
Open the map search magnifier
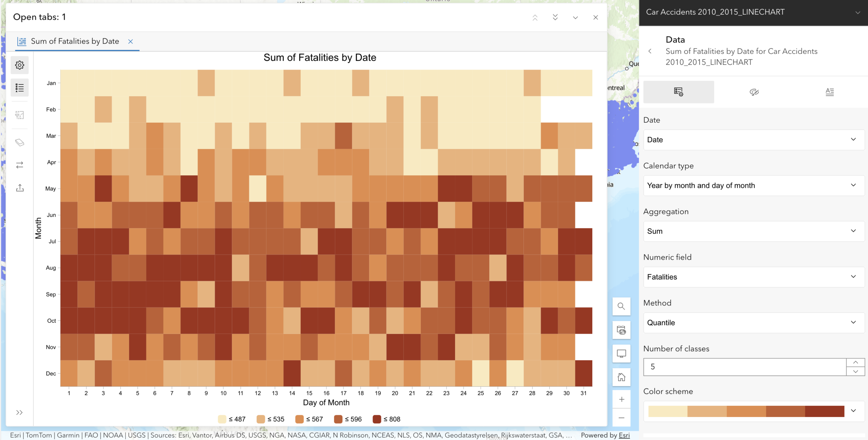point(621,306)
